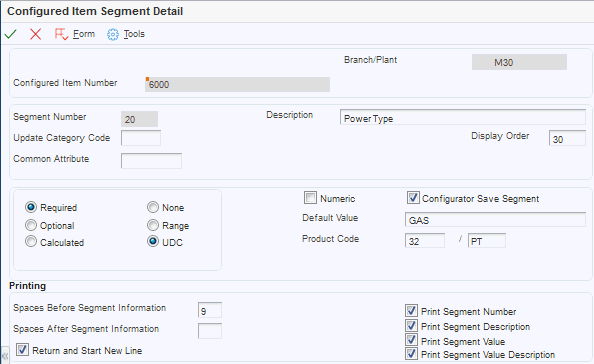
Task: Click the Product Code label
Action: pyautogui.click(x=330, y=239)
